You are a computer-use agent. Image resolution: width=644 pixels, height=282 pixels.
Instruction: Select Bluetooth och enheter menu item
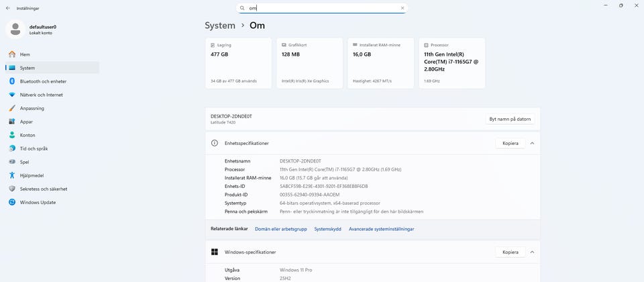(x=52, y=81)
